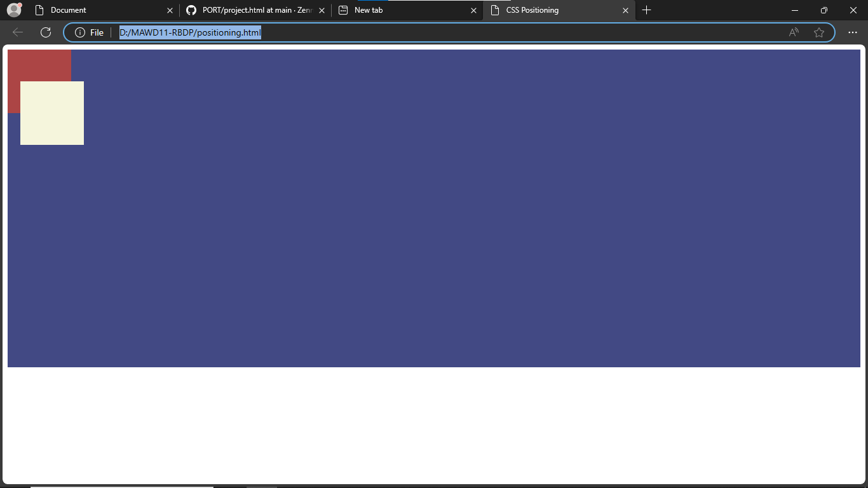Add this page to favorites

(819, 32)
